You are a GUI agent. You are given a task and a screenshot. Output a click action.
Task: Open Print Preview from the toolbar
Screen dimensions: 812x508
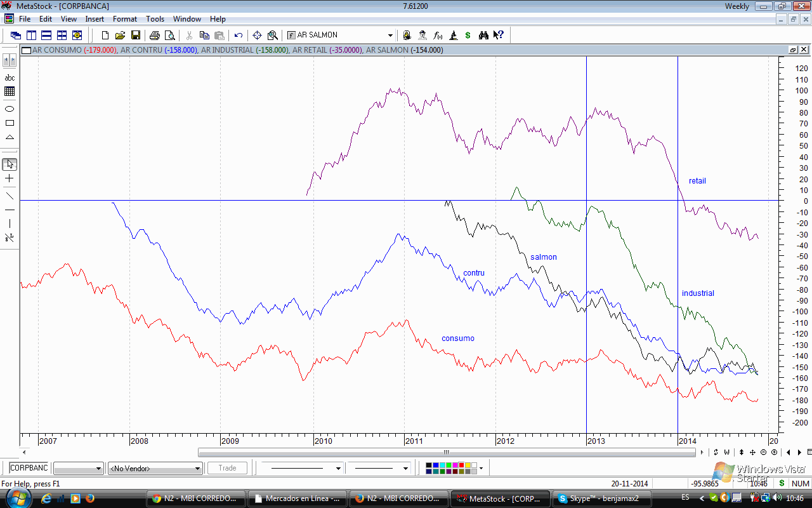(x=170, y=36)
